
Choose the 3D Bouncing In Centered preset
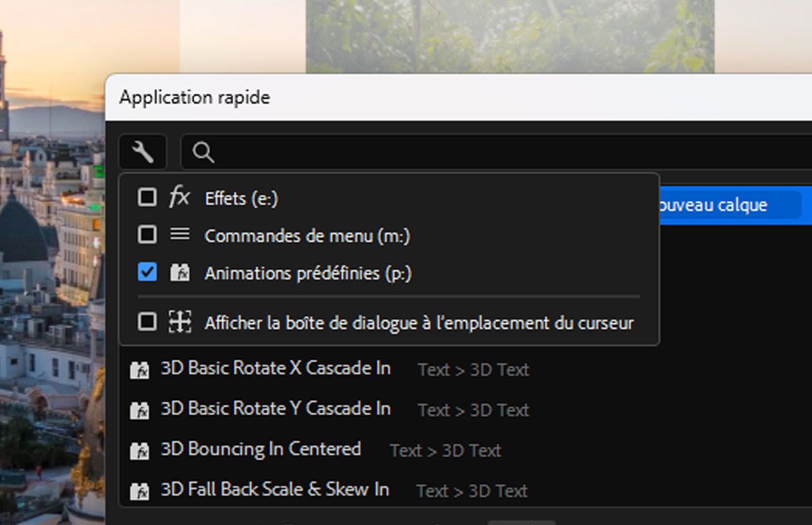point(260,449)
